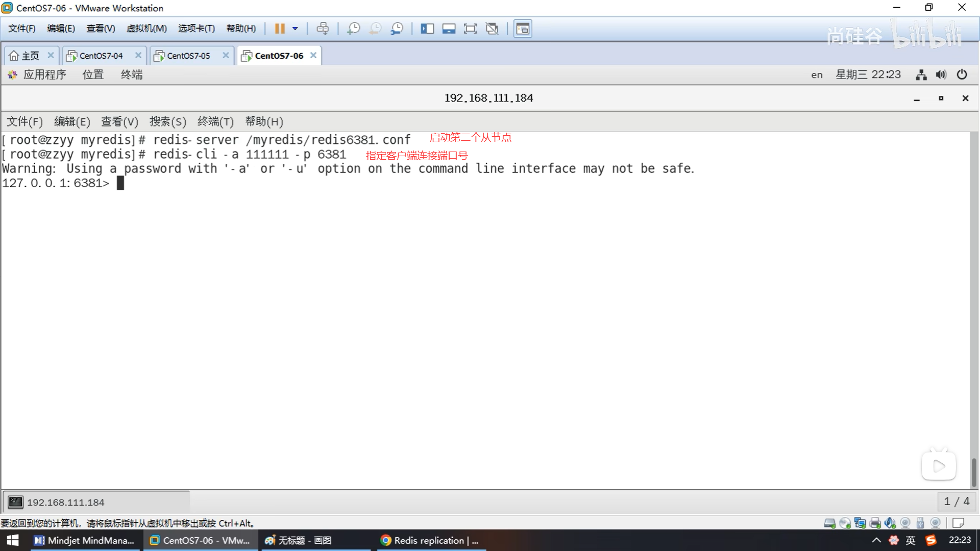Viewport: 980px width, 551px height.
Task: Open Redis replication Chrome taskbar item
Action: coord(431,540)
